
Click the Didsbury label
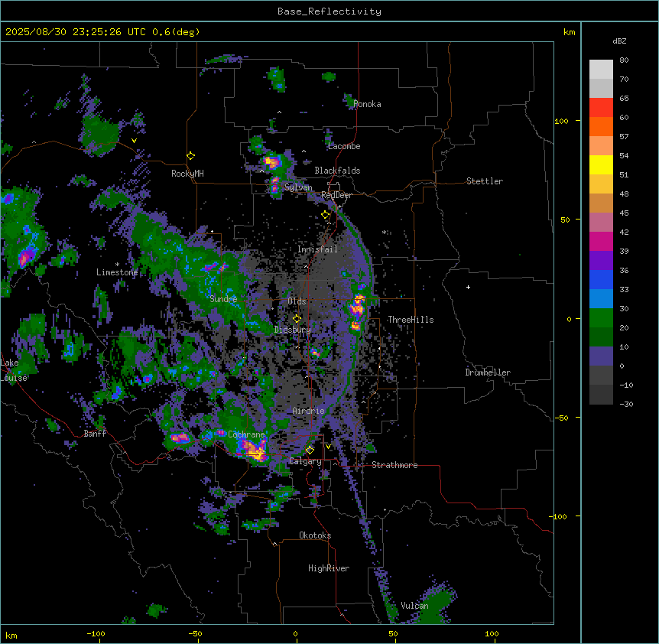pyautogui.click(x=293, y=330)
